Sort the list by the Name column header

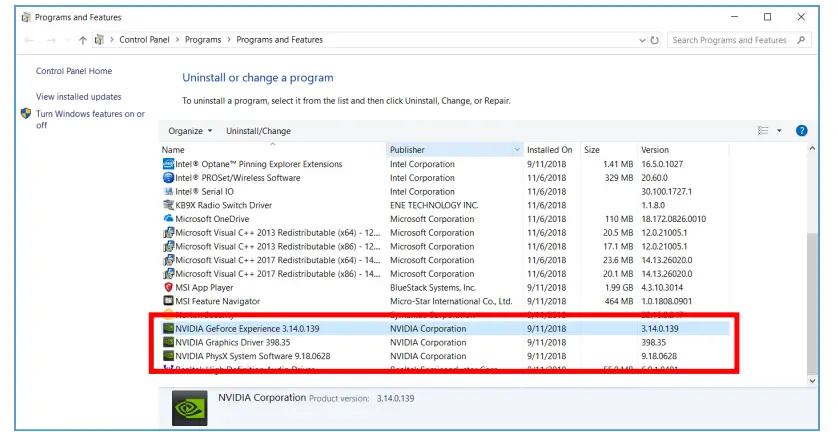(x=270, y=150)
